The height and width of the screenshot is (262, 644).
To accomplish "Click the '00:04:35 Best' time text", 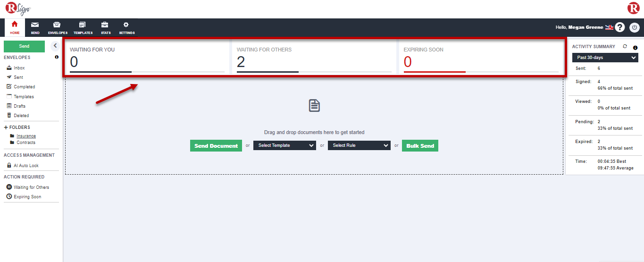I will pyautogui.click(x=612, y=161).
